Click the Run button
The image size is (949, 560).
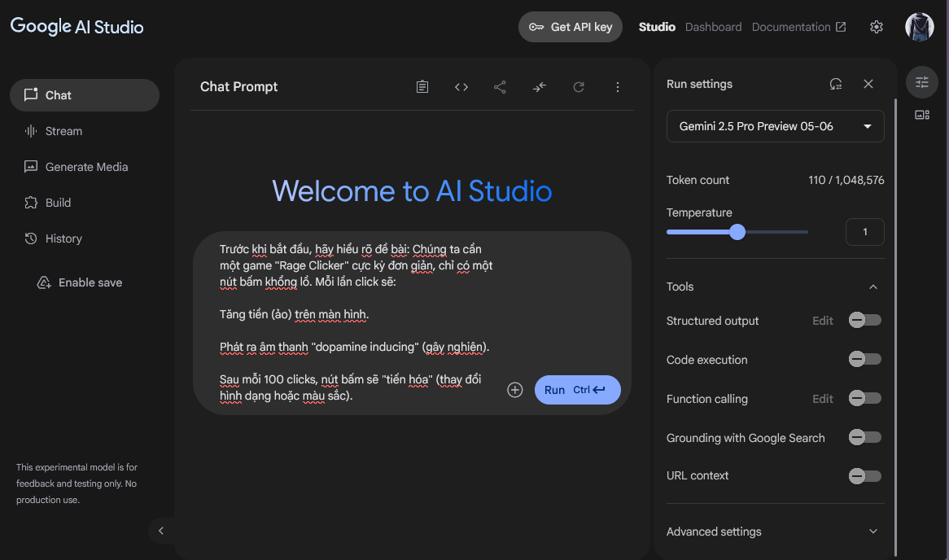577,390
